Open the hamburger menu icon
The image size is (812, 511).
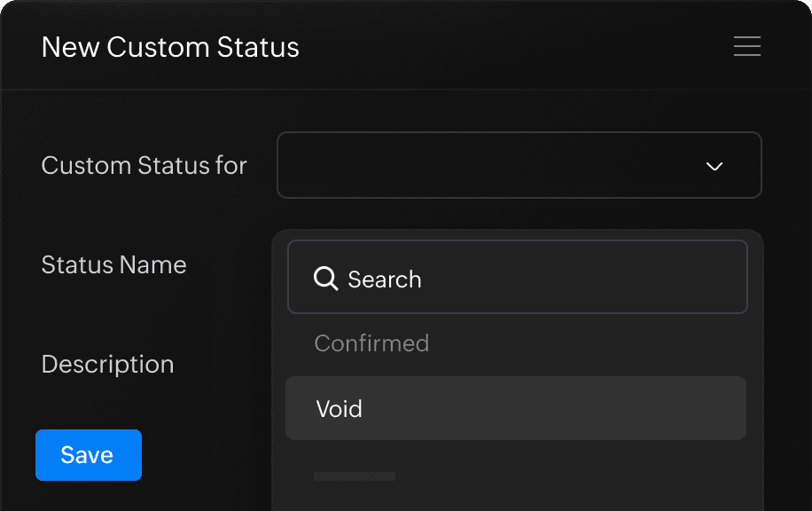coord(747,46)
